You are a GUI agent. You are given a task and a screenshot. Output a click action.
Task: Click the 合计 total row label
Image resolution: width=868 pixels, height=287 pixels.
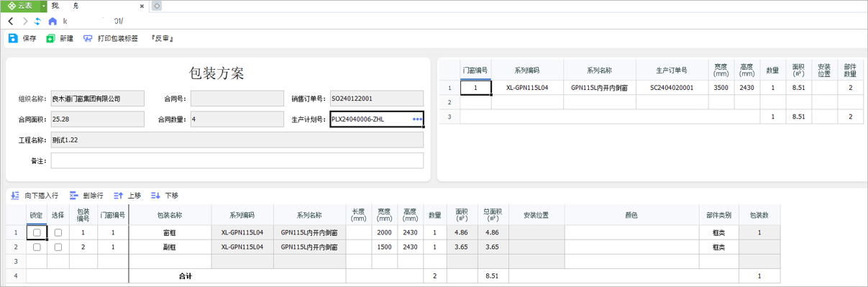click(186, 275)
